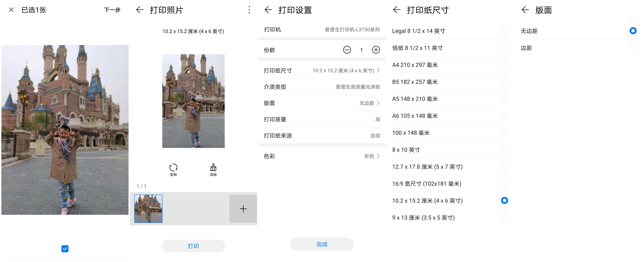Open the 打印机 printer row

(x=322, y=30)
